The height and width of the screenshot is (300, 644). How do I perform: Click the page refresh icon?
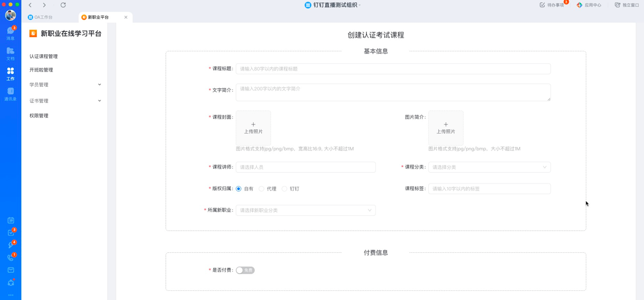tap(63, 5)
